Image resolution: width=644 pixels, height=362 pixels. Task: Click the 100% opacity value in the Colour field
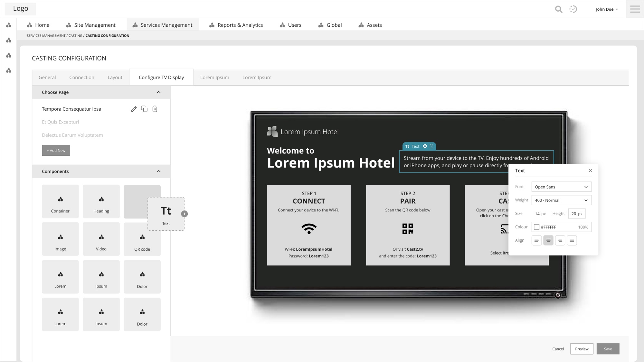[x=583, y=227]
